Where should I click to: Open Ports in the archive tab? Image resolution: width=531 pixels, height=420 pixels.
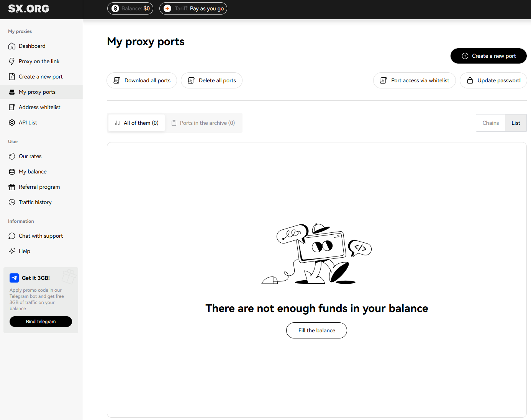(x=203, y=123)
